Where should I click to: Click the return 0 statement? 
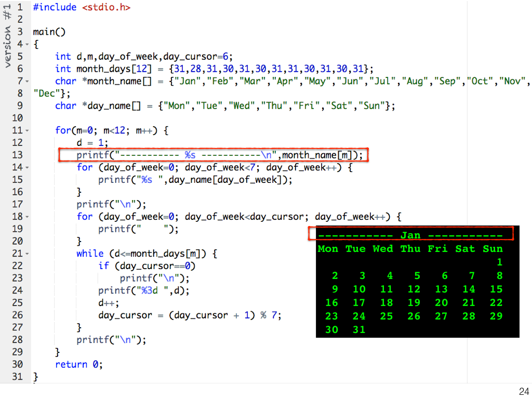(x=79, y=365)
